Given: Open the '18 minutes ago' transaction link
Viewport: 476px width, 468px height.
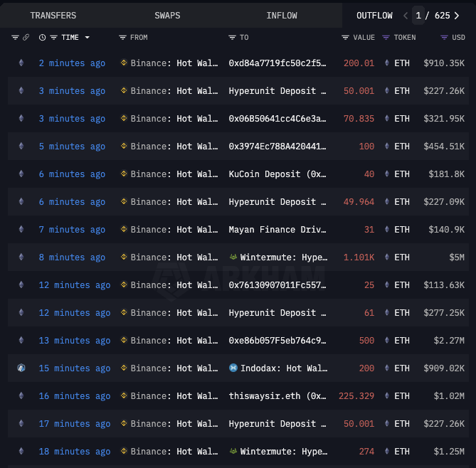Looking at the screenshot, I should pyautogui.click(x=75, y=452).
